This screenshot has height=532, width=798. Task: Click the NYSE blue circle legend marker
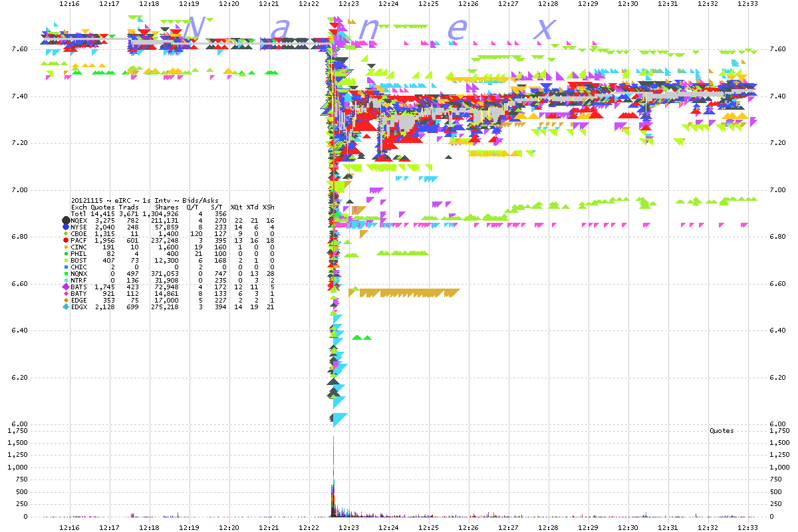tap(66, 227)
